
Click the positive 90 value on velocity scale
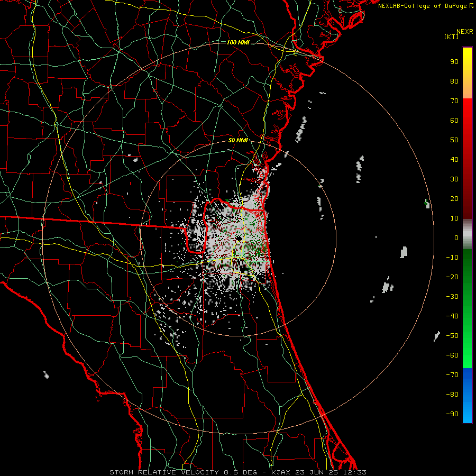(x=454, y=62)
